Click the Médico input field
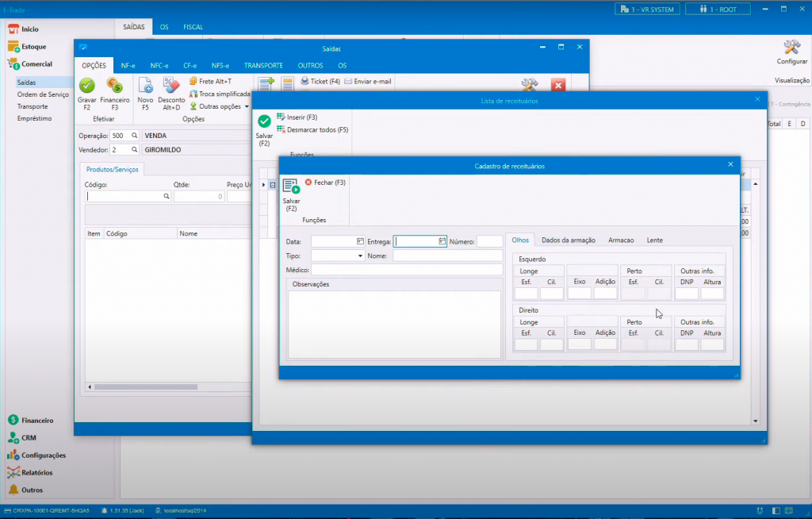Viewport: 812px width, 519px height. click(x=406, y=271)
